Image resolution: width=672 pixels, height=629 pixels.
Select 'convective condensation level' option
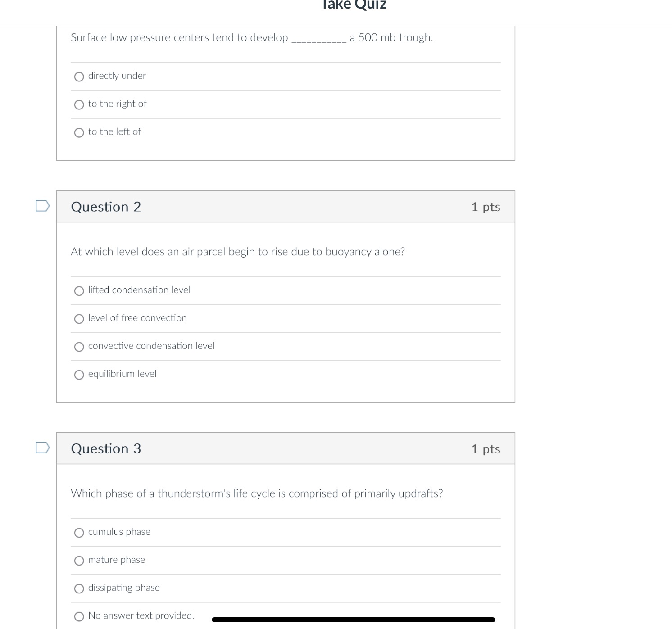pyautogui.click(x=79, y=347)
